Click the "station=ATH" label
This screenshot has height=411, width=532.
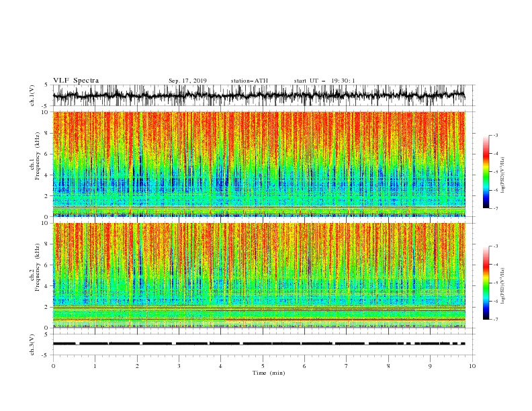(249, 81)
